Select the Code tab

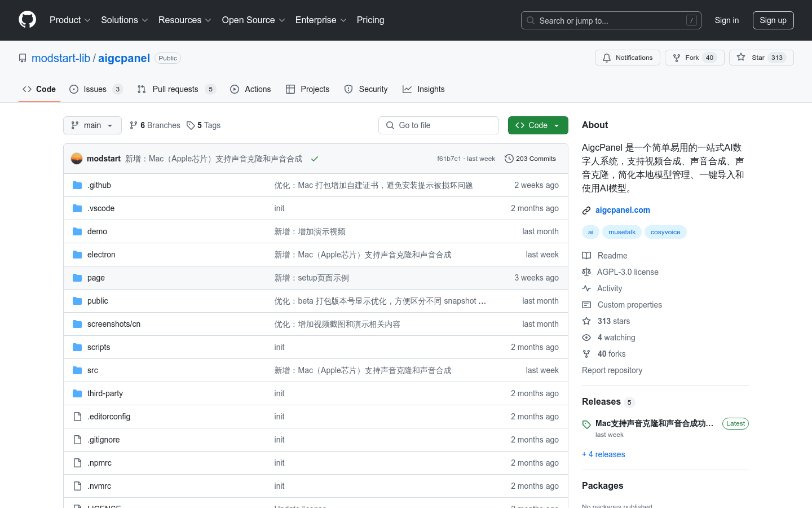pyautogui.click(x=39, y=89)
